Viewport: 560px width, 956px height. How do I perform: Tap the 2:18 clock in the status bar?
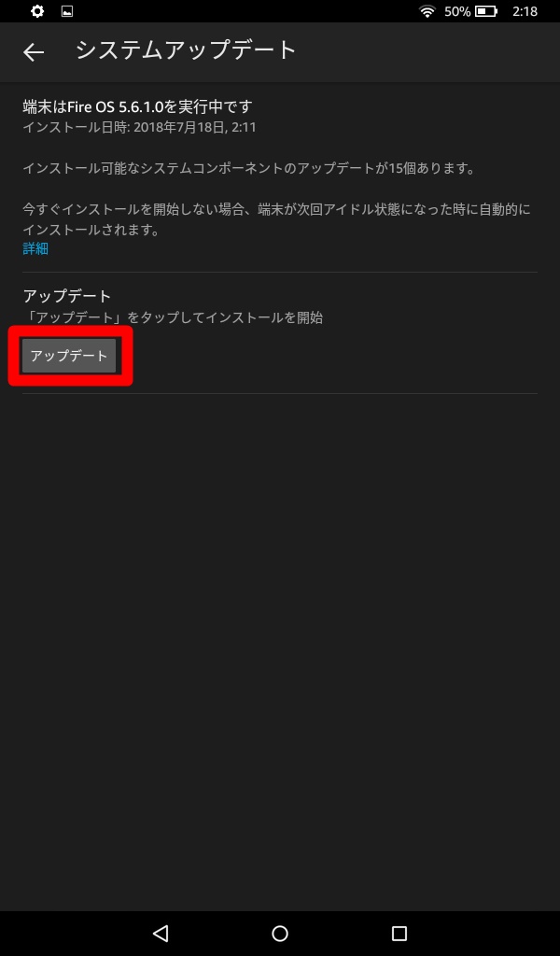tap(525, 11)
